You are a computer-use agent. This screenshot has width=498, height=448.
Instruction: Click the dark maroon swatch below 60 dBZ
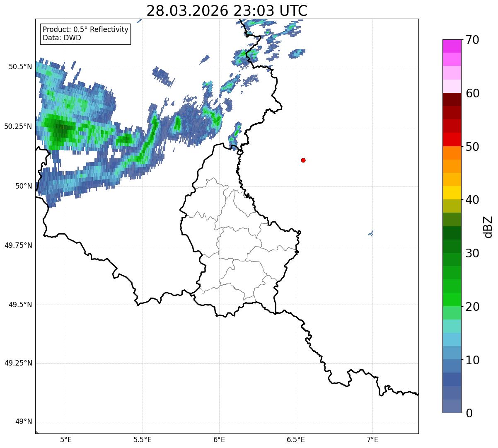[x=452, y=99]
